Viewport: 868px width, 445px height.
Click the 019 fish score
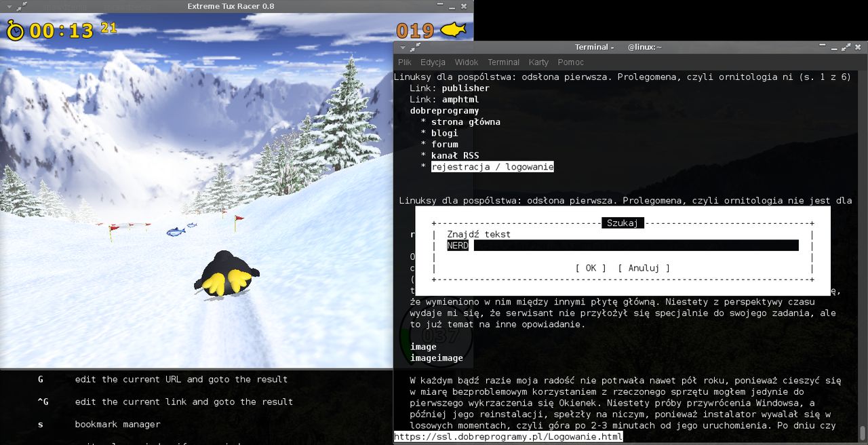[415, 31]
